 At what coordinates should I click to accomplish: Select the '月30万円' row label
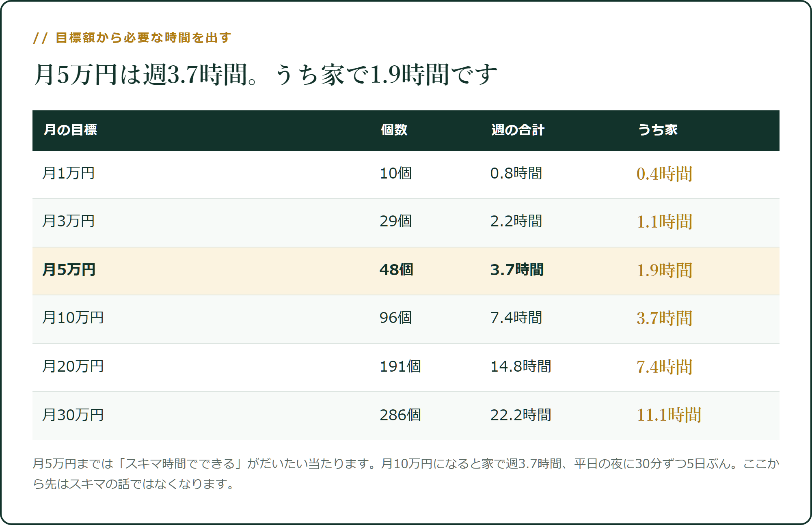[x=73, y=415]
